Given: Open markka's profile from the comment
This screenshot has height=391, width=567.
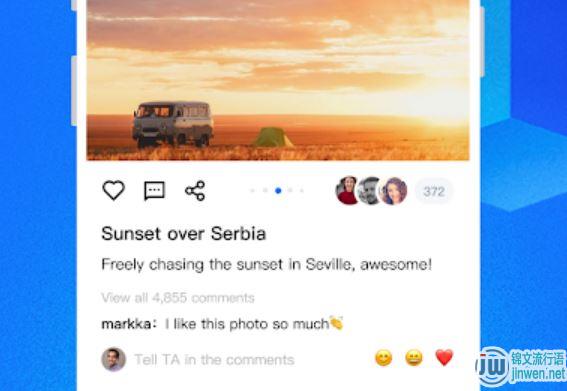Looking at the screenshot, I should [126, 324].
